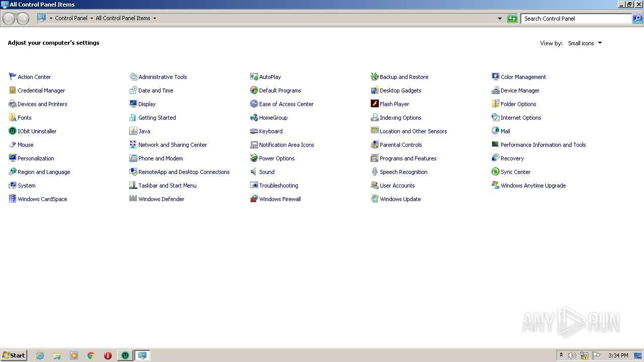Click the Opera icon in taskbar

coord(108,355)
